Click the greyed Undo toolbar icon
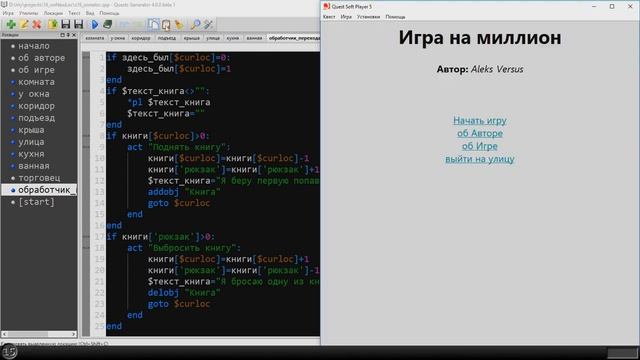The width and height of the screenshot is (640, 360). point(124,24)
